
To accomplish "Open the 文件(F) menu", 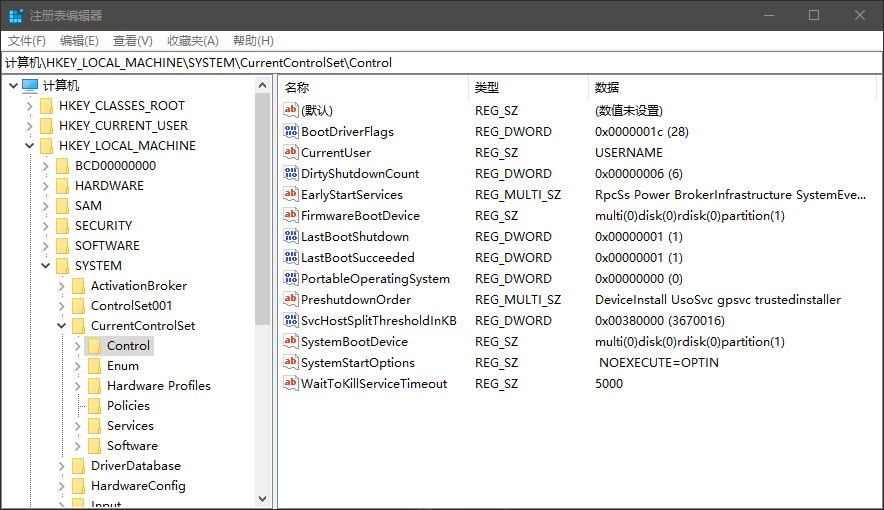I will 27,41.
